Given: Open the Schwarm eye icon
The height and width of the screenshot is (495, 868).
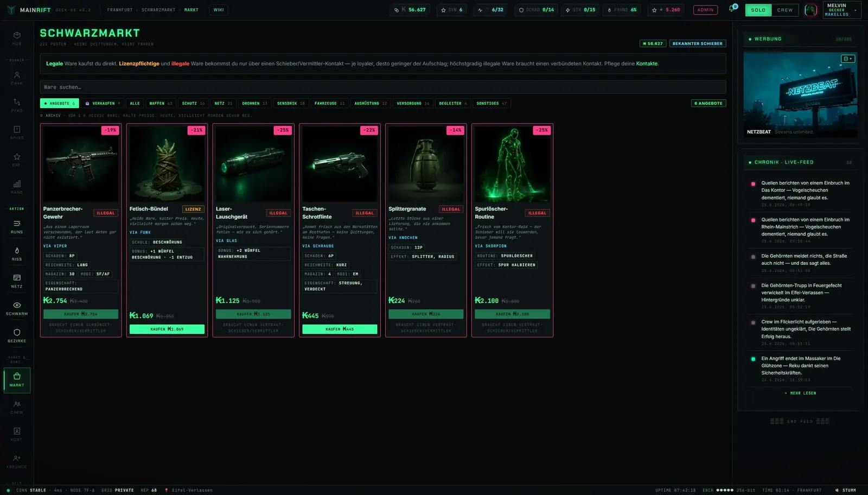Looking at the screenshot, I should point(17,308).
